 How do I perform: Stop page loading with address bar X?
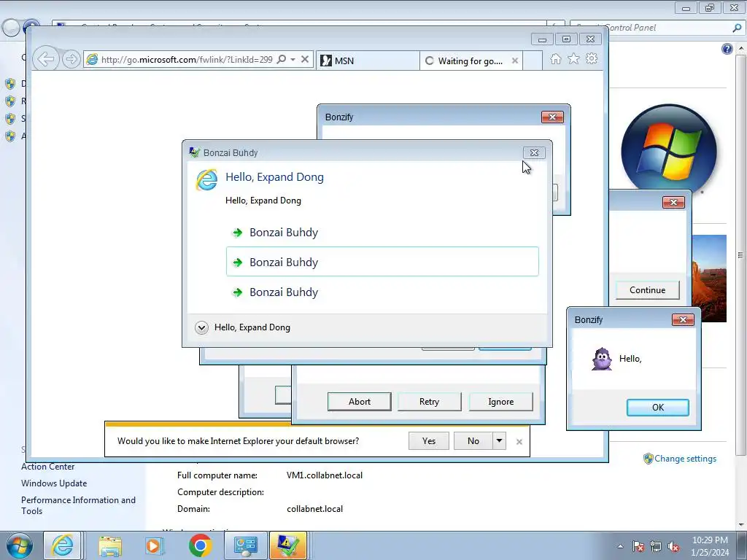(x=305, y=60)
